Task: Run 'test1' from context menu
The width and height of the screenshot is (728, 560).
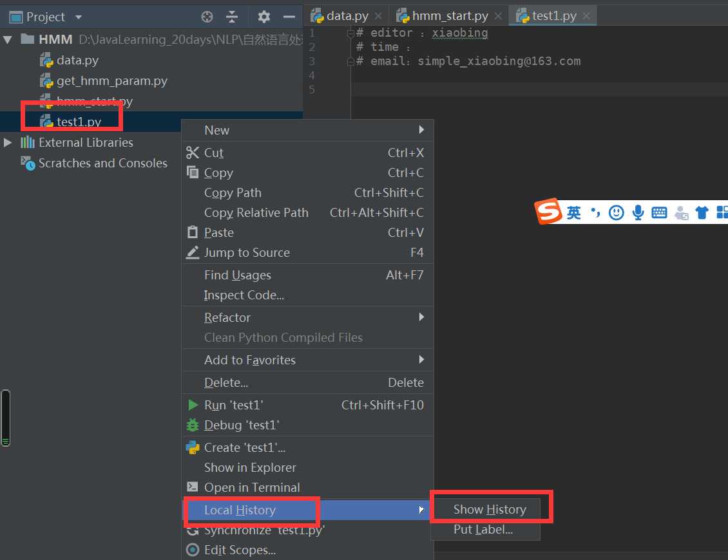Action: pos(307,405)
